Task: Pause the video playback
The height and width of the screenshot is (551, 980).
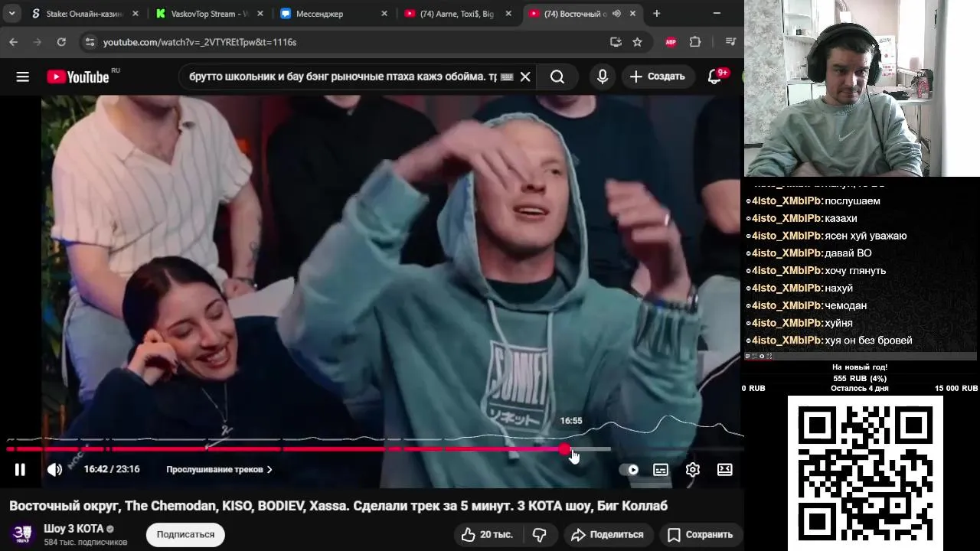Action: click(20, 469)
